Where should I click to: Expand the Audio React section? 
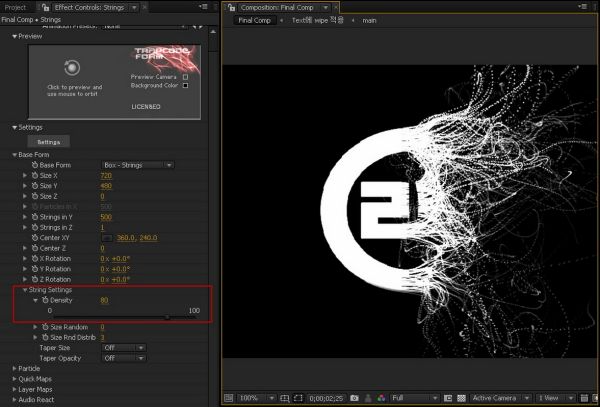tap(14, 398)
